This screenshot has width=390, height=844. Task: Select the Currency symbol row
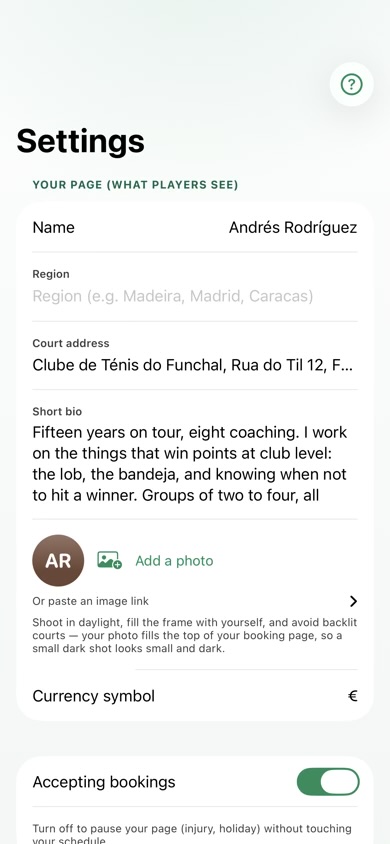click(x=195, y=696)
